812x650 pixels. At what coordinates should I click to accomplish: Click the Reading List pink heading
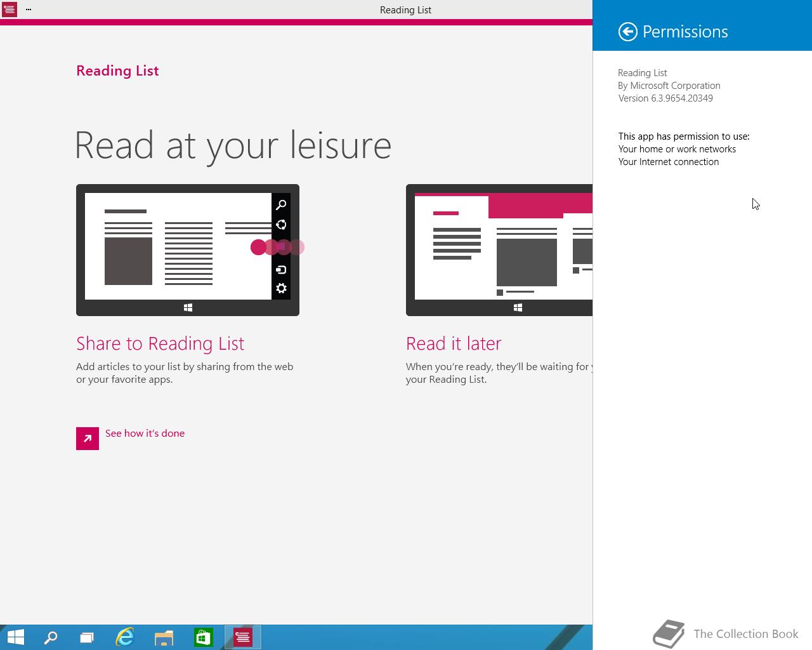click(117, 70)
